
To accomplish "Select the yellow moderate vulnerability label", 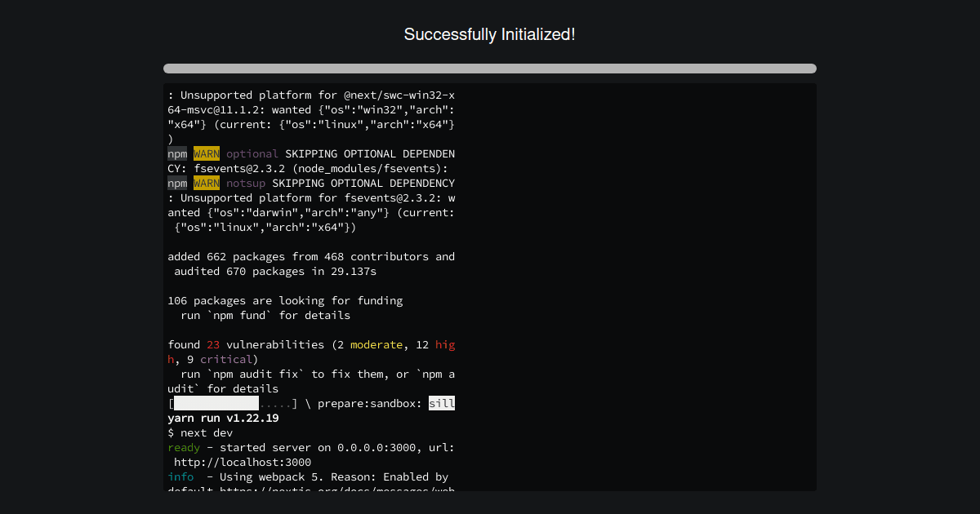I will coord(376,344).
